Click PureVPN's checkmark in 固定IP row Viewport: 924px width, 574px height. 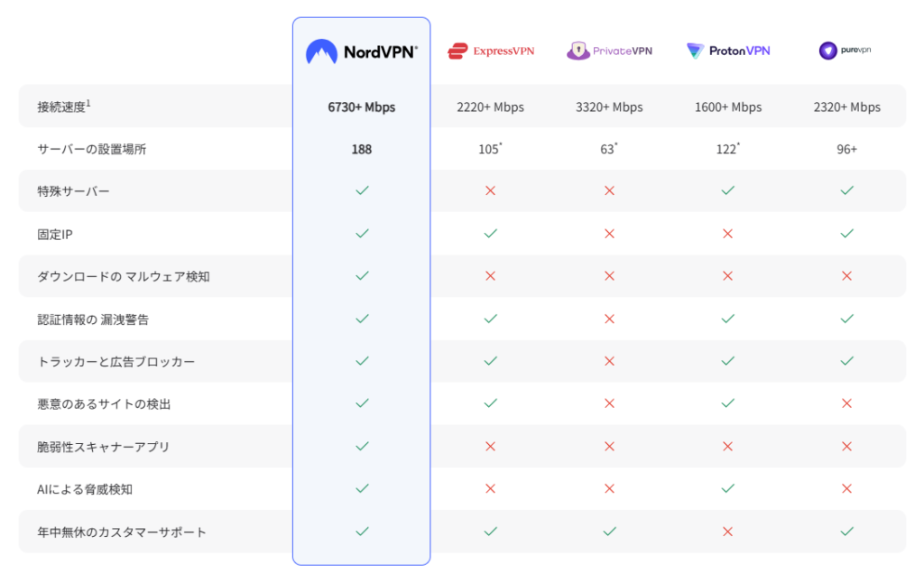[846, 234]
